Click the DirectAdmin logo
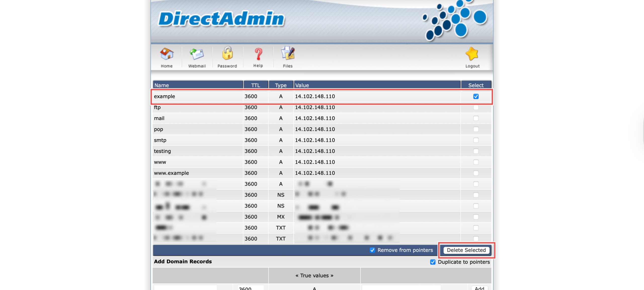 (221, 19)
